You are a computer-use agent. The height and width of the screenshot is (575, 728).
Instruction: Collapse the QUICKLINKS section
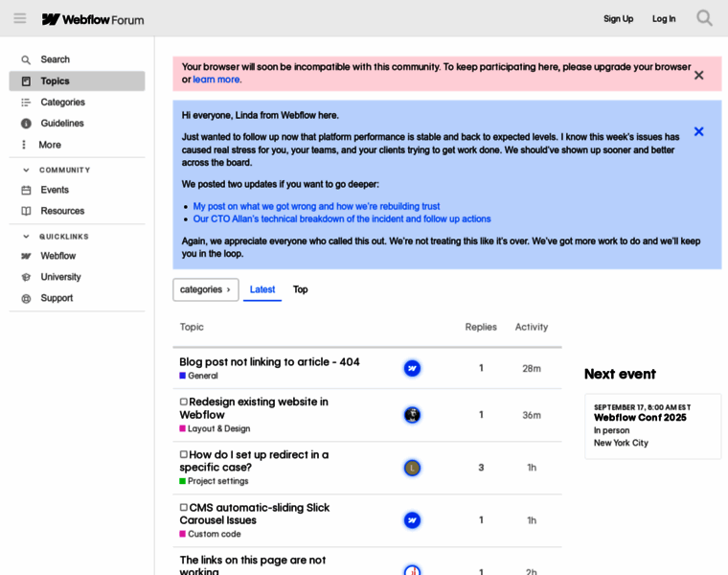click(x=26, y=237)
